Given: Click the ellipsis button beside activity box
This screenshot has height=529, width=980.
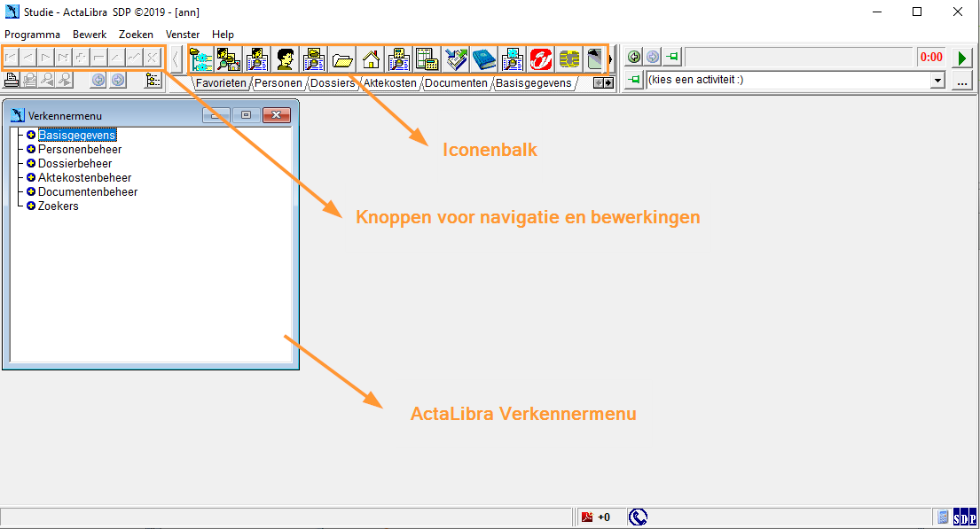Looking at the screenshot, I should [962, 80].
